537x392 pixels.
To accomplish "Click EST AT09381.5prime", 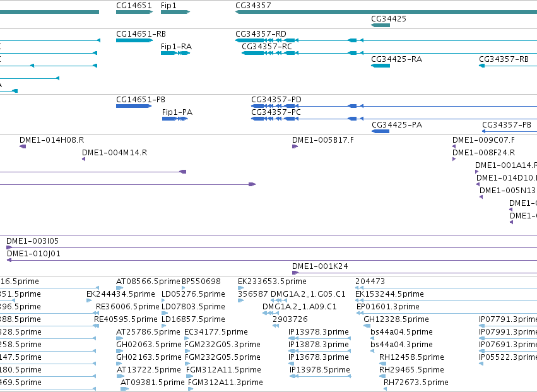I will 153,383.
